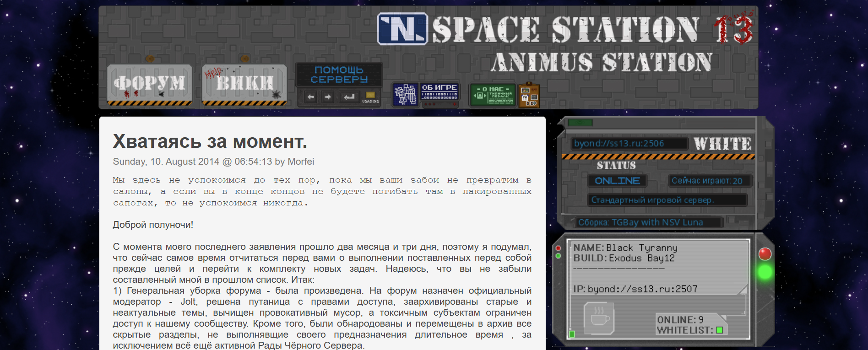This screenshot has width=868, height=350.
Task: Click the large green lamp on Black Tyranny panel
Action: tap(765, 272)
